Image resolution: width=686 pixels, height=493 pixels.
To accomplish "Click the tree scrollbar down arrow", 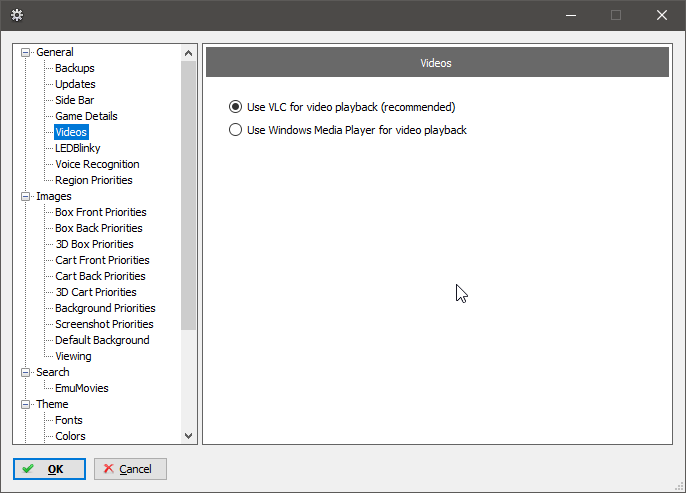I will [x=189, y=435].
